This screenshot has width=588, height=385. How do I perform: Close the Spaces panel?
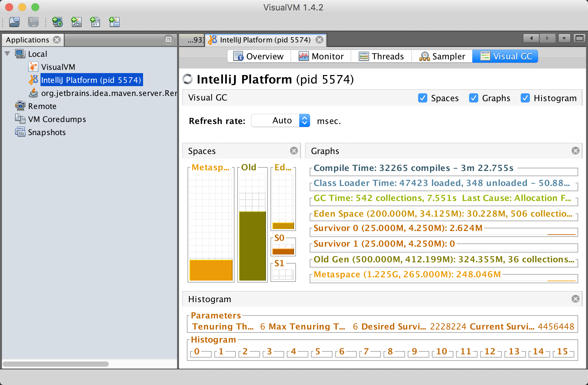pos(294,150)
